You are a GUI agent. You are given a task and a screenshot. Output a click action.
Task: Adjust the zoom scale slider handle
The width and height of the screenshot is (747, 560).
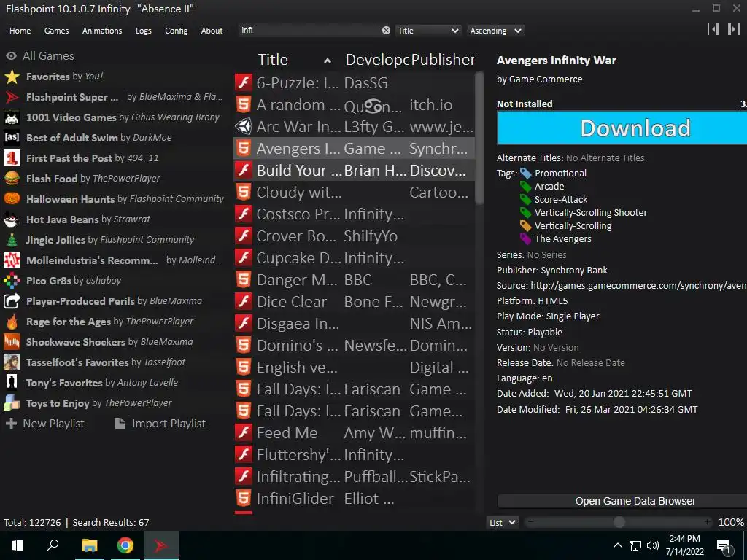click(619, 522)
